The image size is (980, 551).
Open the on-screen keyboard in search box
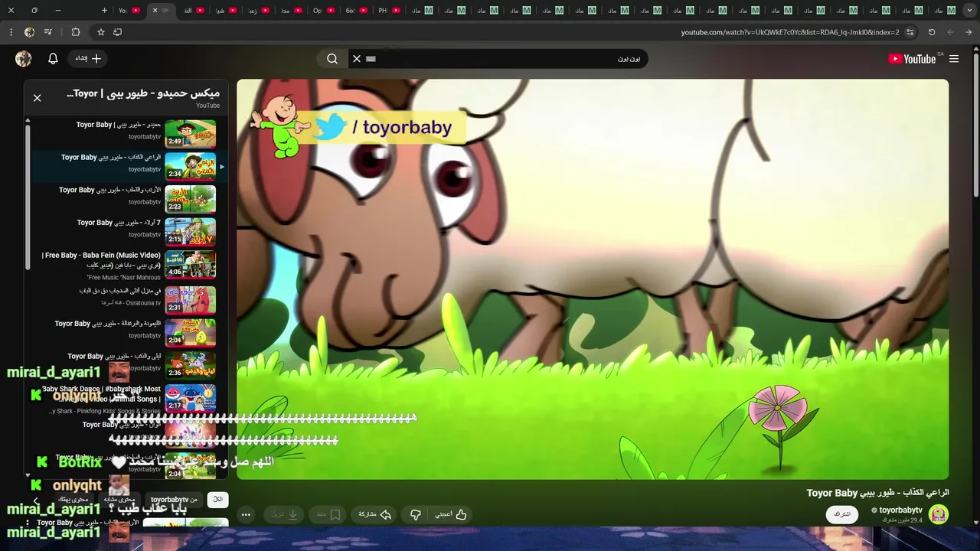click(371, 59)
